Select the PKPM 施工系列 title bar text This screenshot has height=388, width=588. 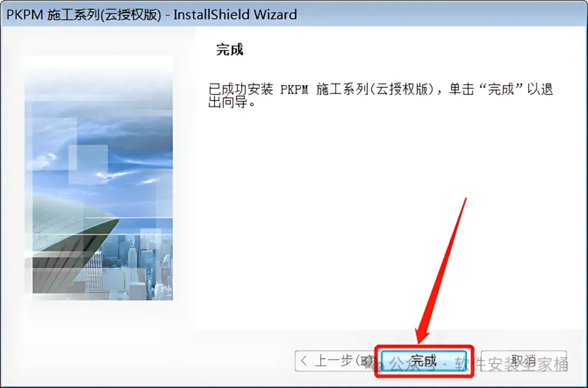[84, 15]
